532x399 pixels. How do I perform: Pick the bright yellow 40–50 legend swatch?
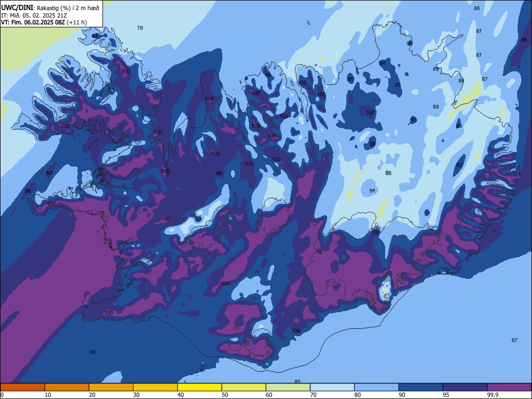tap(199, 387)
